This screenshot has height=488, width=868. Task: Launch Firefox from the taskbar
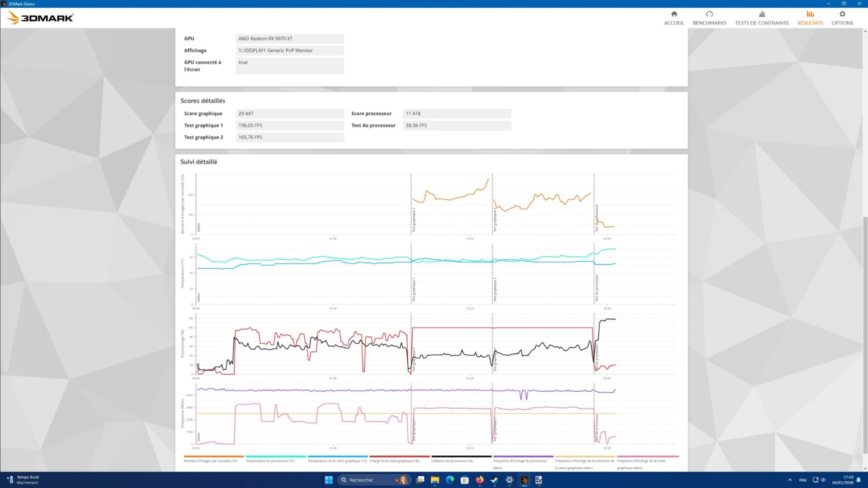coord(480,480)
